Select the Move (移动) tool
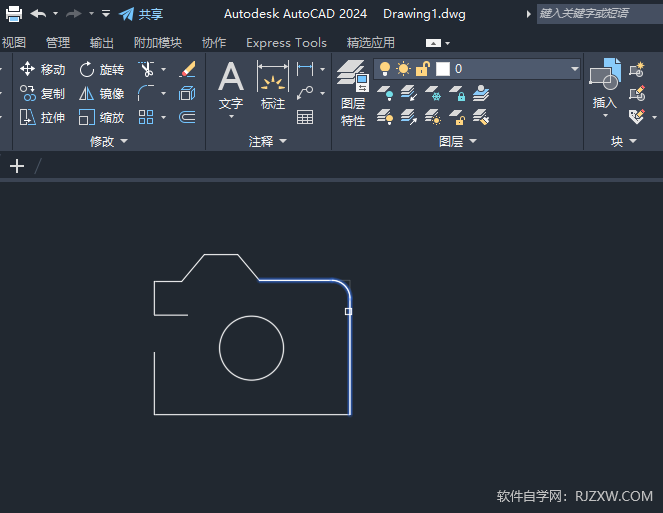Viewport: 663px width, 513px height. tap(42, 69)
